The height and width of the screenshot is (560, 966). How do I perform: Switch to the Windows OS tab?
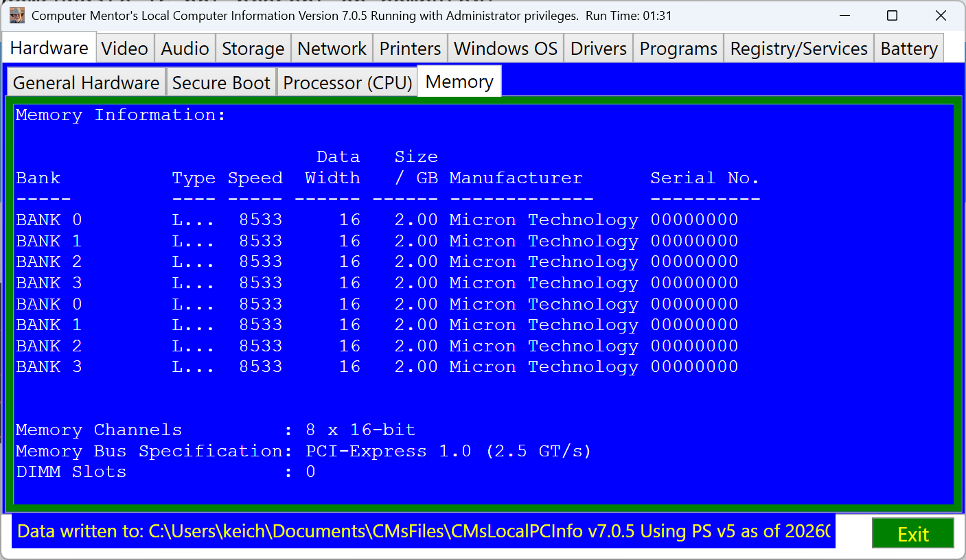tap(505, 49)
